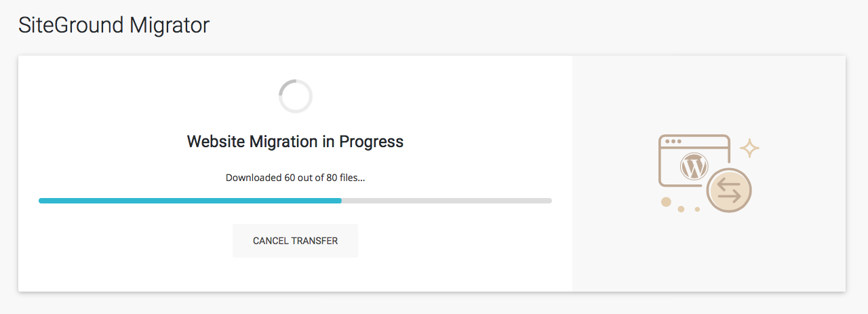868x314 pixels.
Task: Click the Cancel Transfer button
Action: point(295,241)
